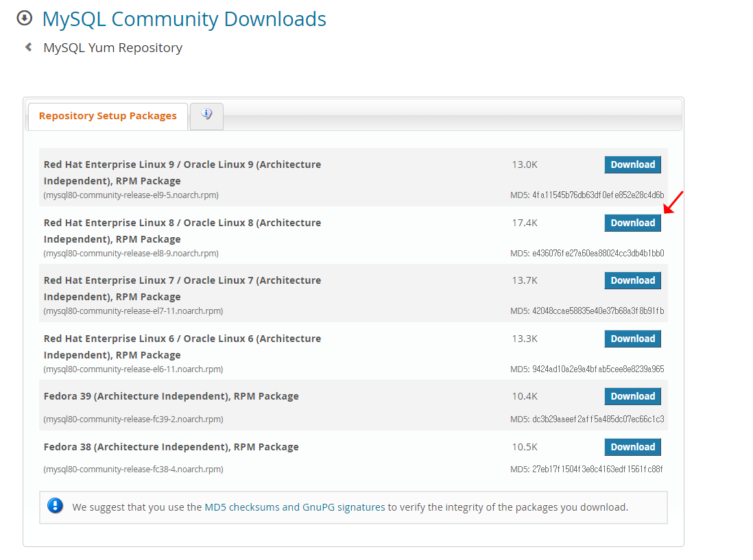The image size is (753, 560).
Task: Download the Red Hat Enterprise Linux 6 package
Action: click(632, 339)
